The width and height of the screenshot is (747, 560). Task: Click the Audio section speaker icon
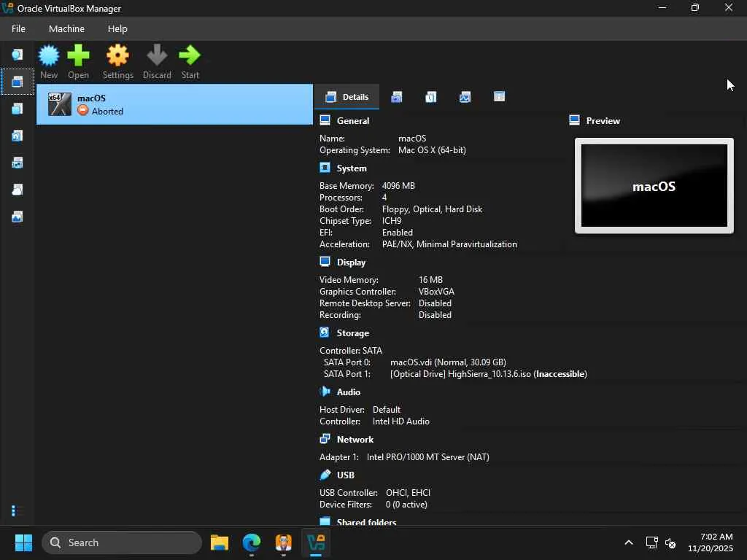click(x=325, y=392)
